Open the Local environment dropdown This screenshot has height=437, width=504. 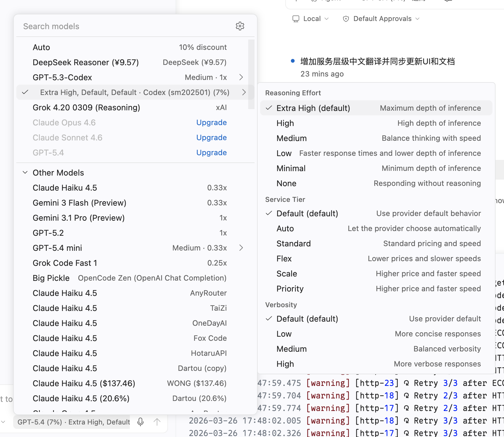pos(311,19)
